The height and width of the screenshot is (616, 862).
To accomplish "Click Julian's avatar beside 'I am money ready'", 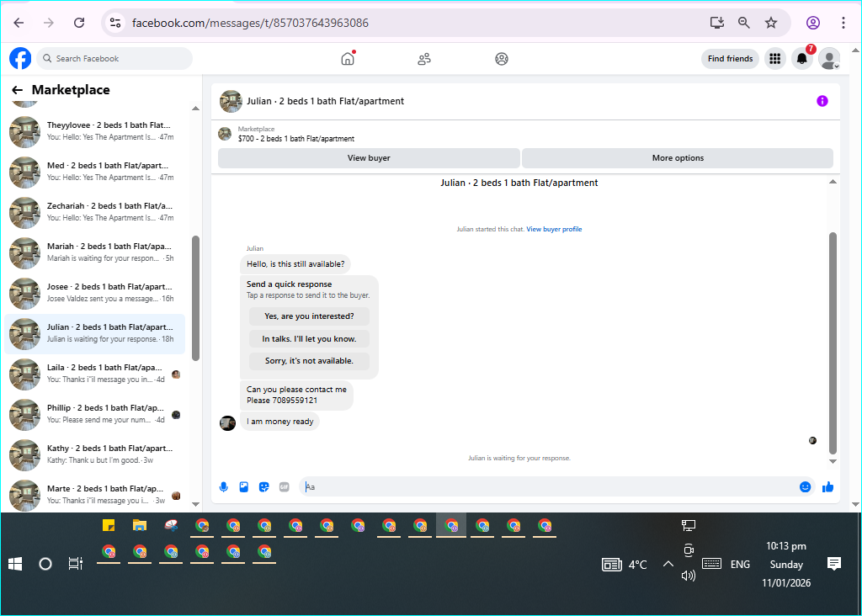I will coord(227,422).
